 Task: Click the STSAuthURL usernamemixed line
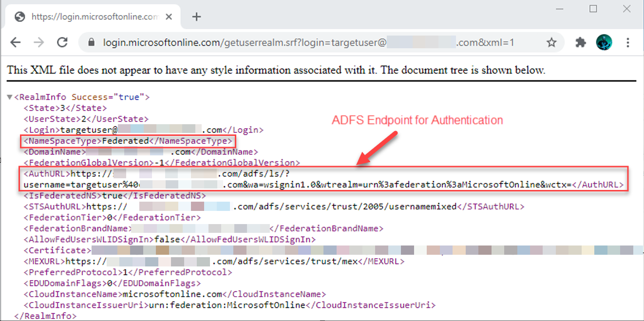[273, 207]
